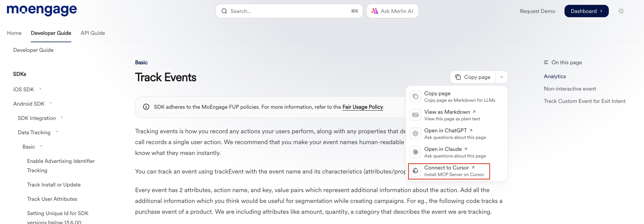Open the Home tab
644x224 pixels.
[14, 33]
